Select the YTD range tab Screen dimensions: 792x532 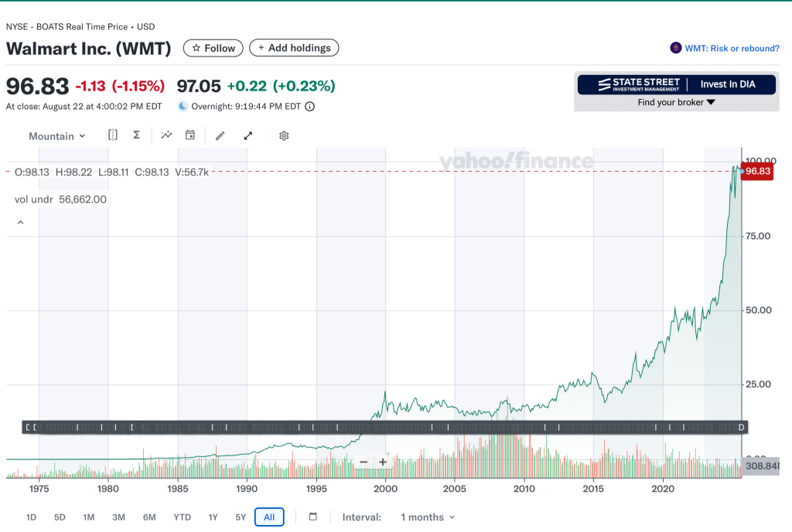tap(182, 517)
